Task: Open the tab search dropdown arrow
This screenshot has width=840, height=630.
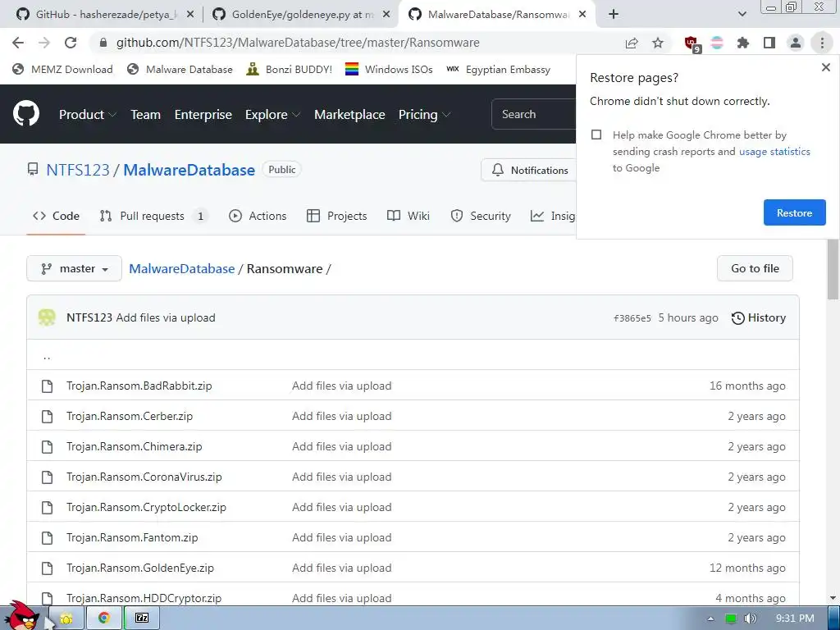Action: [742, 15]
